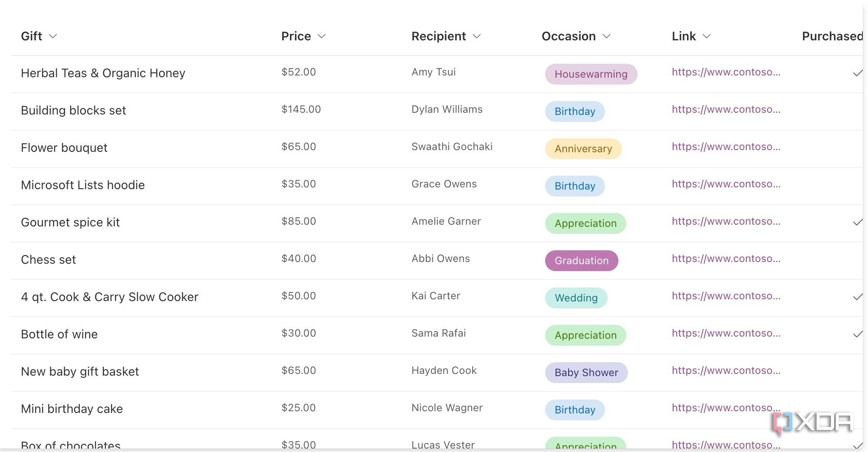Viewport: 868px width, 452px height.
Task: Select the teal Wedding occasion pill
Action: coord(576,298)
